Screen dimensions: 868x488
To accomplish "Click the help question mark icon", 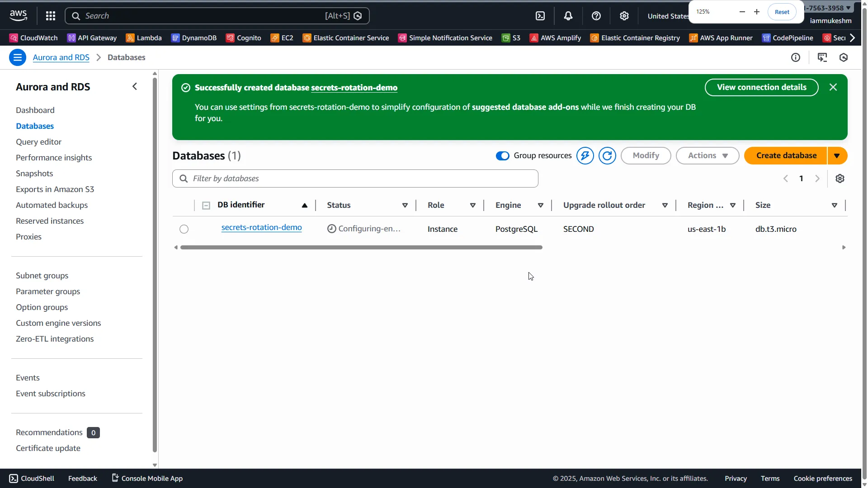I will pos(596,16).
